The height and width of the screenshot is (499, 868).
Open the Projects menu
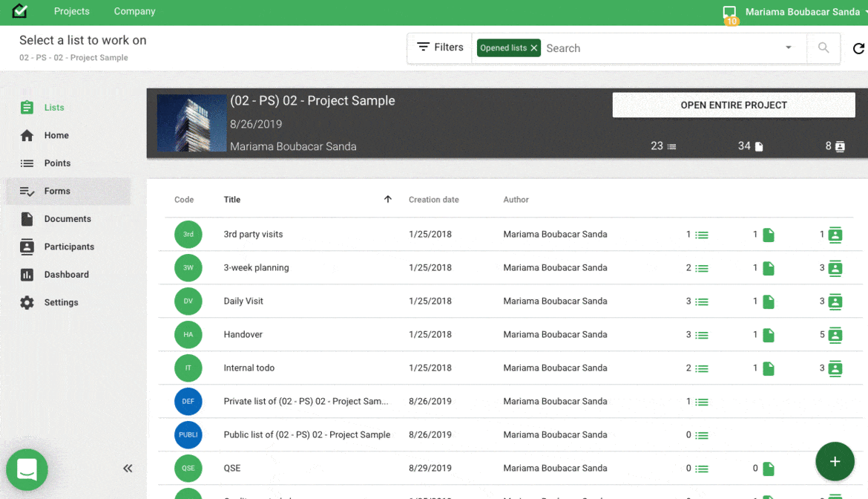(x=72, y=12)
